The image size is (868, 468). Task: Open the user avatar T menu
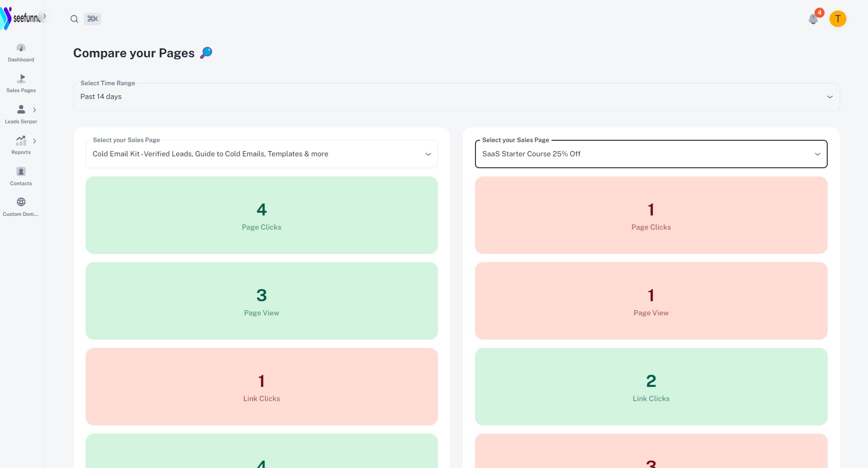point(838,19)
